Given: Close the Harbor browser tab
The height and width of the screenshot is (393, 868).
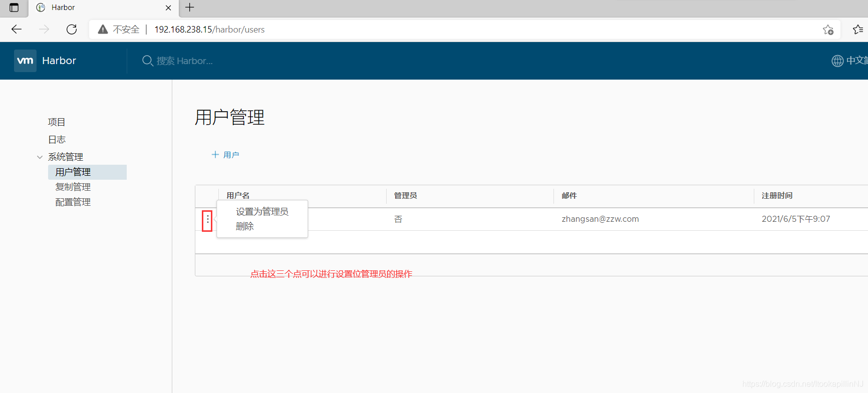Looking at the screenshot, I should coord(168,8).
